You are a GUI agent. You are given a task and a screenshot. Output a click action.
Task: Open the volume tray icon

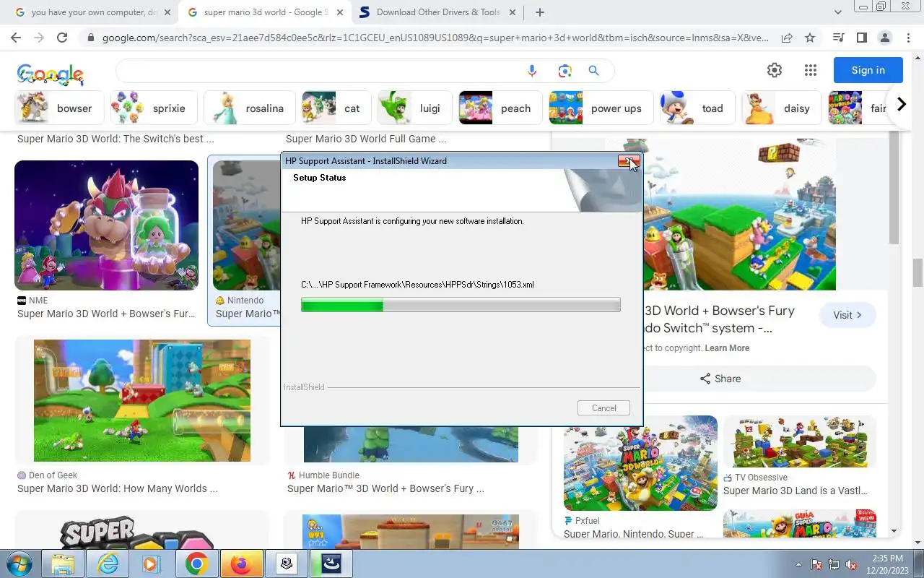click(851, 564)
